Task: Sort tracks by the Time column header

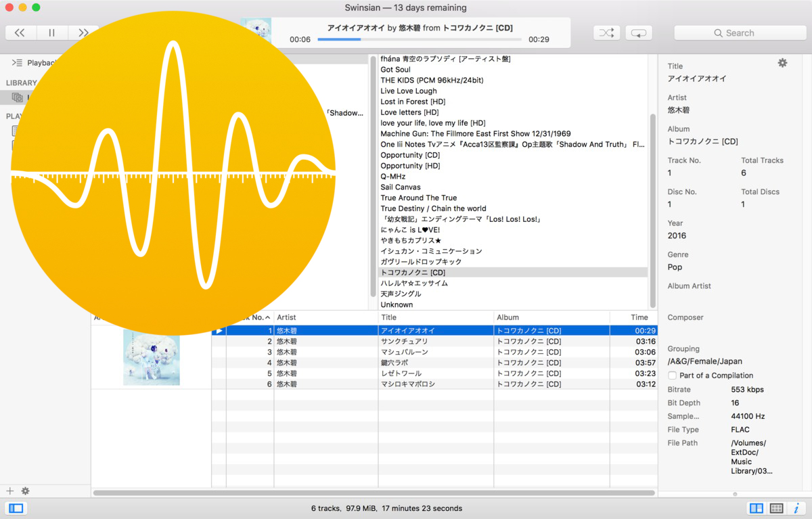Action: (x=639, y=317)
